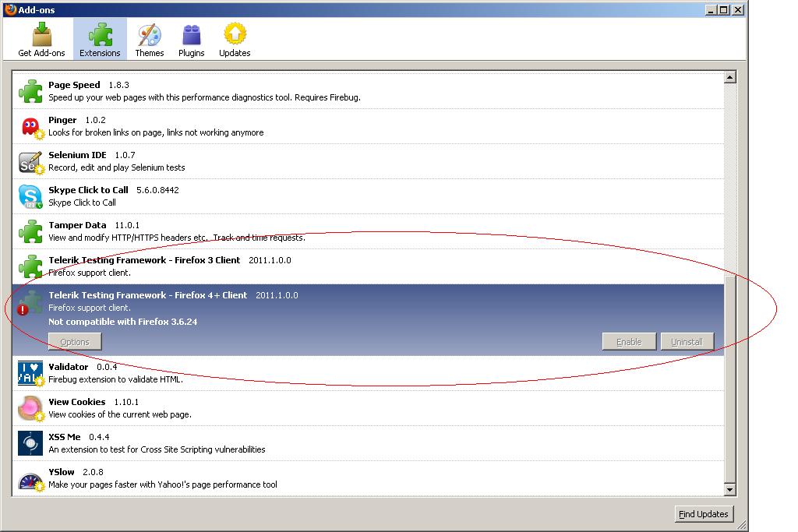
Task: Click the window resize grip at corner
Action: [x=742, y=525]
